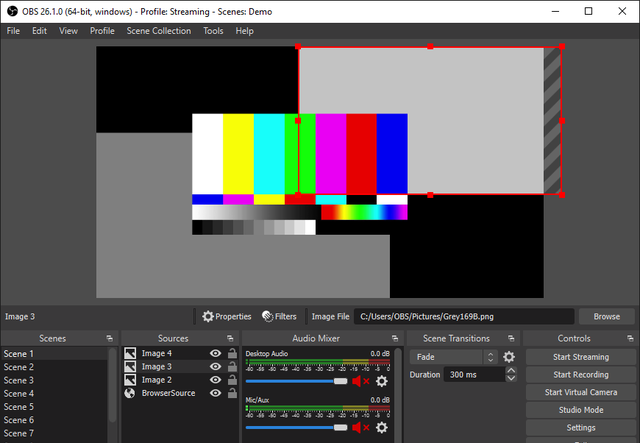This screenshot has height=443, width=640.
Task: Pop out the Sources dock
Action: pyautogui.click(x=230, y=338)
